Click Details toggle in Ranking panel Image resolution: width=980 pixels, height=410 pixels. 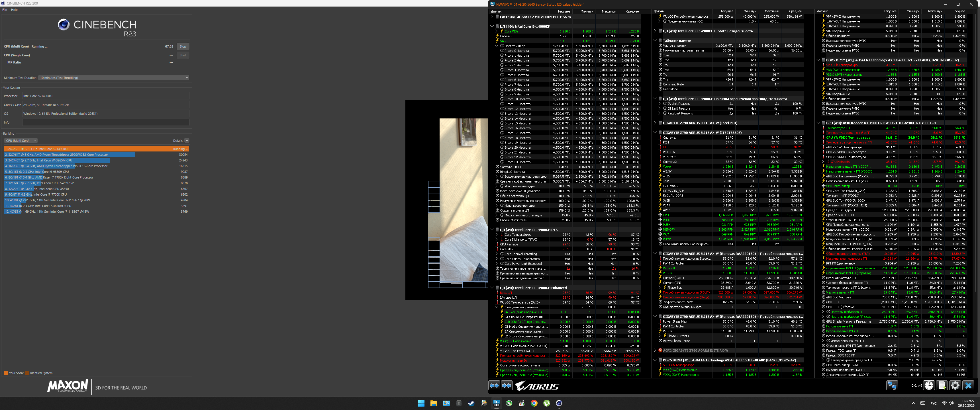[187, 141]
